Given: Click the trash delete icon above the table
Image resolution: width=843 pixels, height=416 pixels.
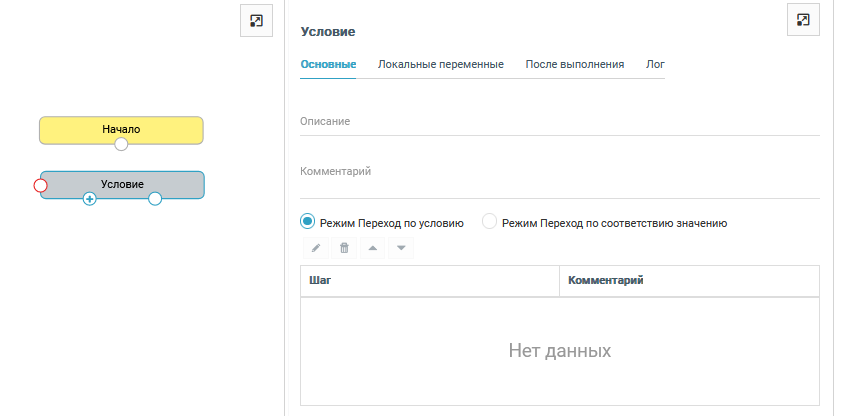Looking at the screenshot, I should (344, 248).
